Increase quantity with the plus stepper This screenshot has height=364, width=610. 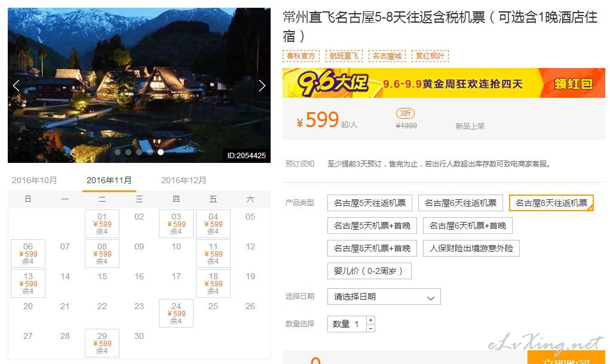371,320
